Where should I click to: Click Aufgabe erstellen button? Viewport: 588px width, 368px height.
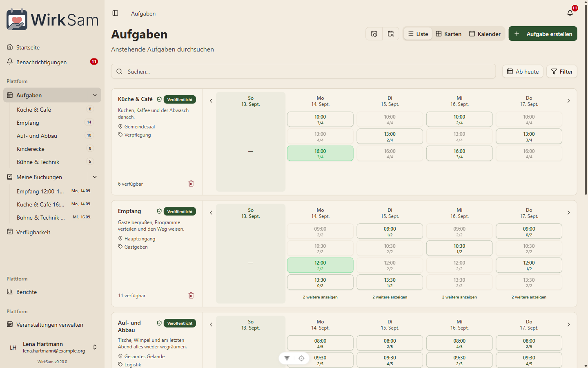543,34
